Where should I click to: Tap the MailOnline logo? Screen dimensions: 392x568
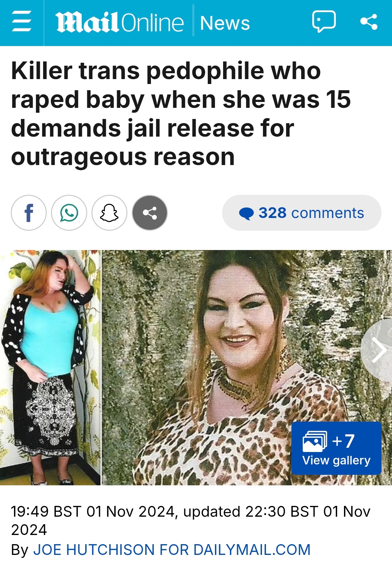click(119, 23)
